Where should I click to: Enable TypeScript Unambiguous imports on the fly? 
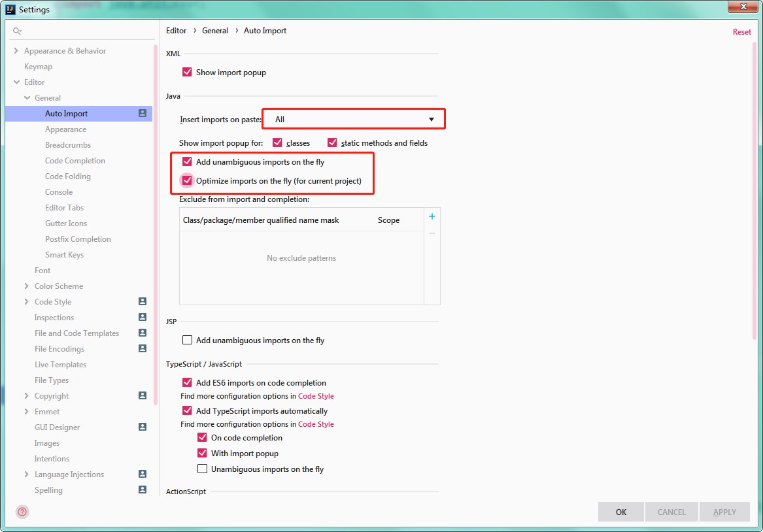point(202,469)
